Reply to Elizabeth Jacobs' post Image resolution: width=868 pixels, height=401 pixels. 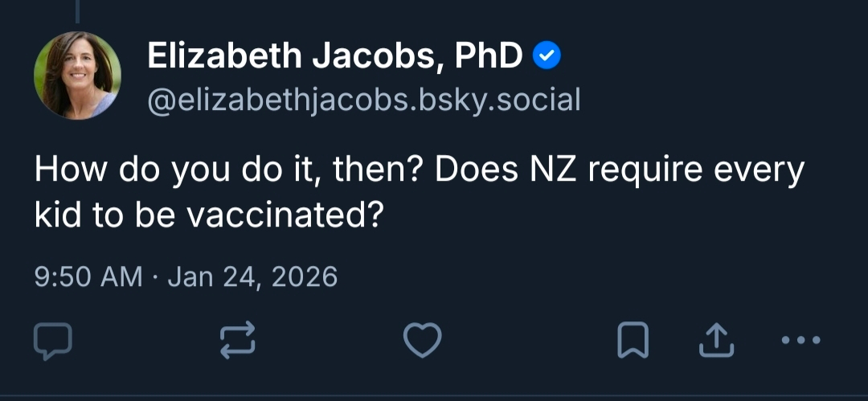click(53, 342)
